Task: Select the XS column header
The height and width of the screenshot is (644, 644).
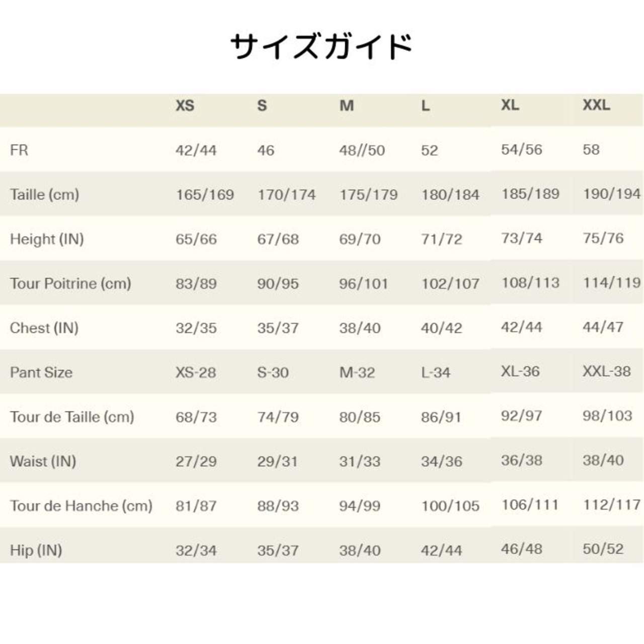Action: coord(185,106)
